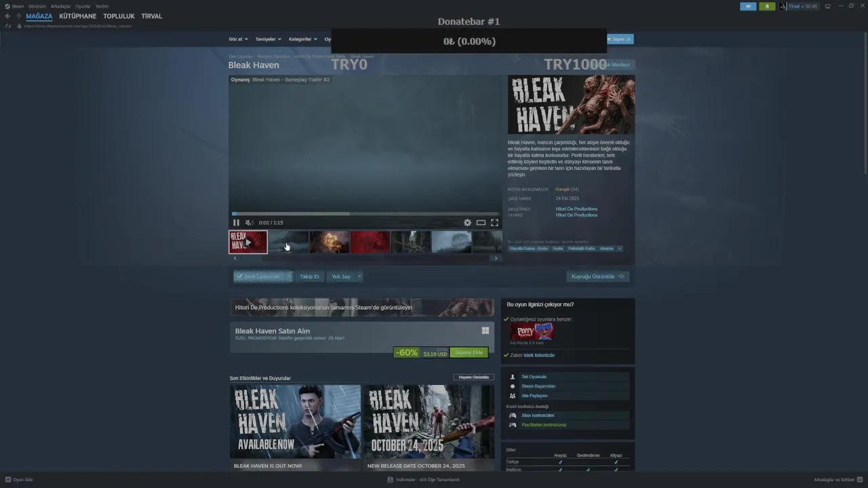Expand the Tavsiyeler dropdown
This screenshot has width=868, height=488.
(268, 39)
